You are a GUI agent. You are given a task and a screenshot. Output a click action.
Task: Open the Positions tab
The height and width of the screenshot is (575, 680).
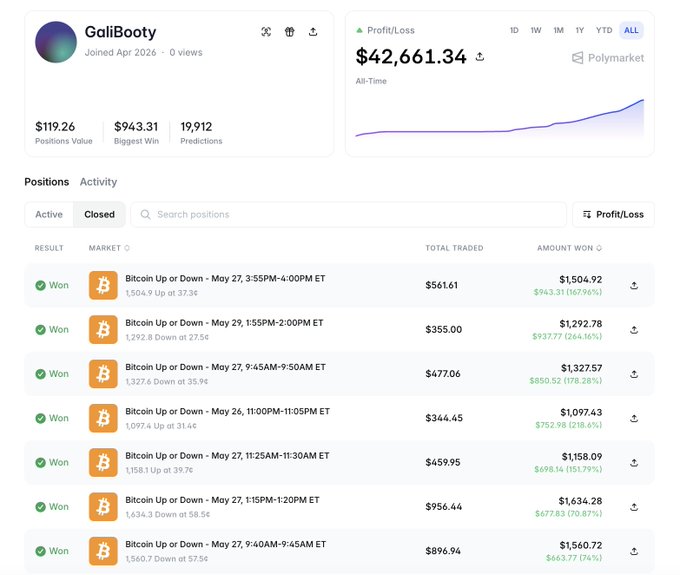[x=47, y=182]
